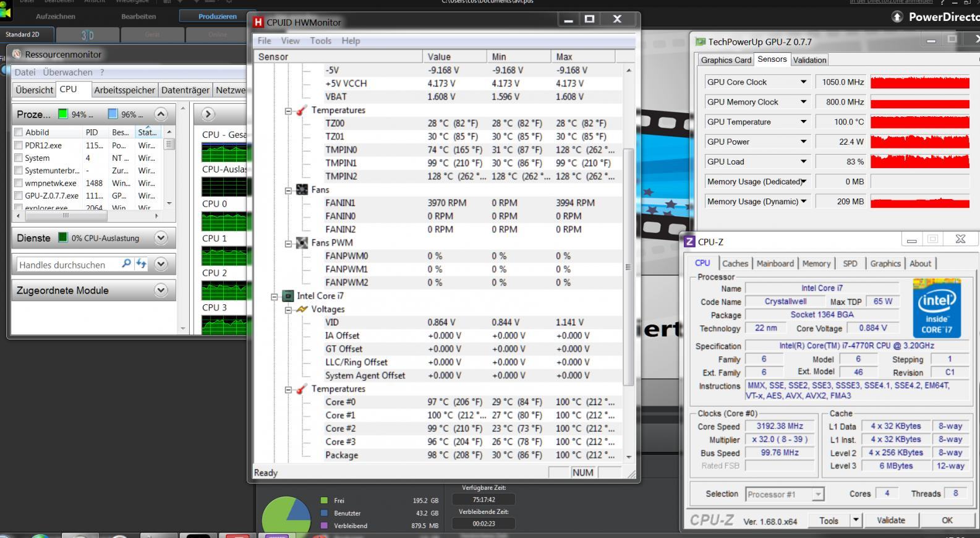The image size is (980, 538).
Task: Expand the Zugeordnete Module section
Action: (x=161, y=291)
